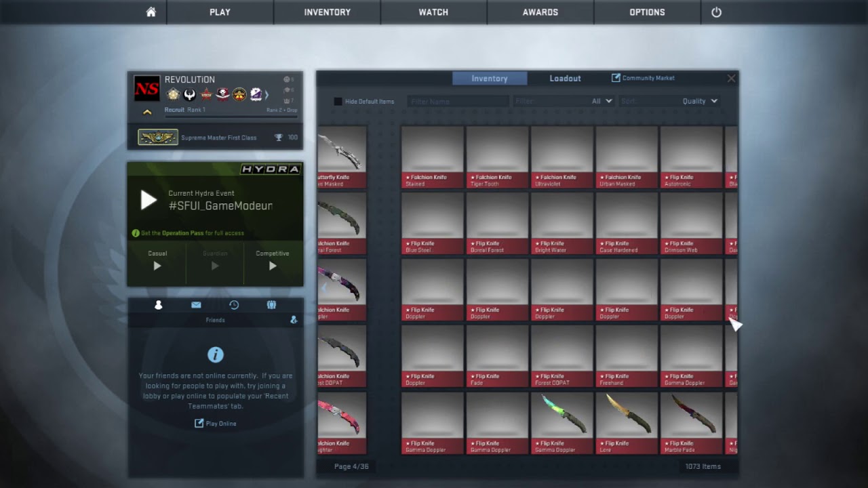Viewport: 868px width, 488px height.
Task: Click the skull medal in profile
Action: tap(223, 95)
